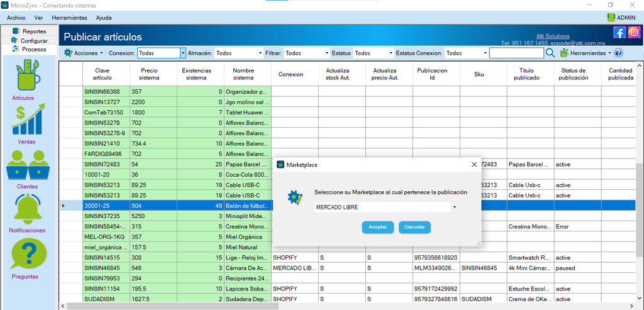This screenshot has width=644, height=310.
Task: Click the Coca-Cola 600 name cell
Action: [x=248, y=175]
